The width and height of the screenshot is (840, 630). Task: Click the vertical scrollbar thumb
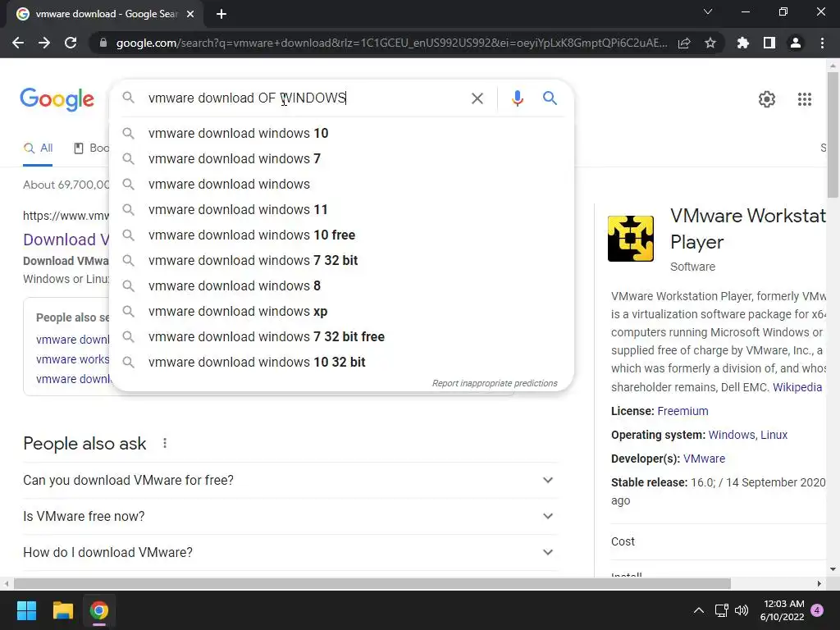833,135
